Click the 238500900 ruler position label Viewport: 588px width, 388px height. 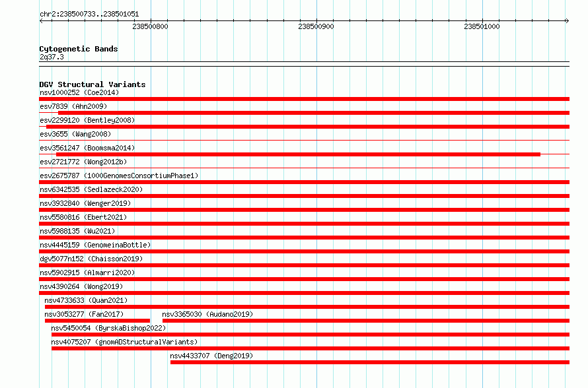point(316,26)
